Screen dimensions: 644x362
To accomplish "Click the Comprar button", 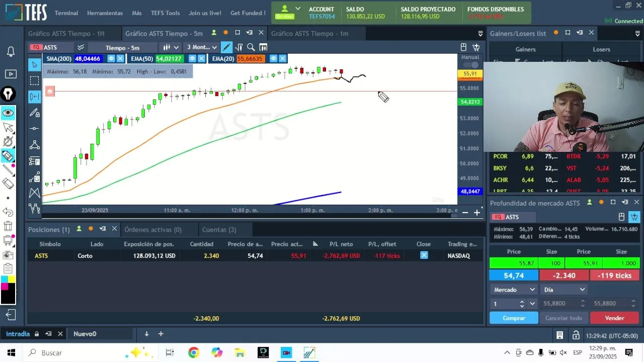I will 514,318.
